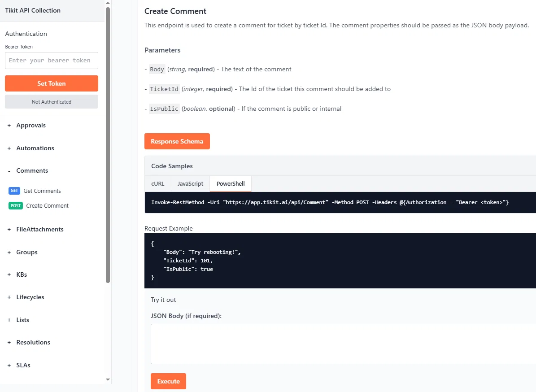The image size is (536, 392).
Task: Click the sidebar scroll up arrow
Action: [x=108, y=3]
